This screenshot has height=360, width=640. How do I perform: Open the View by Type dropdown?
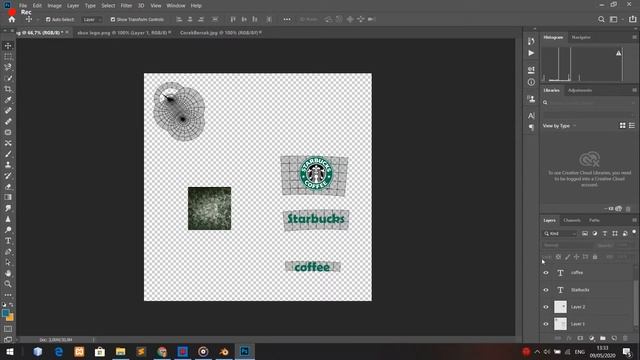559,126
